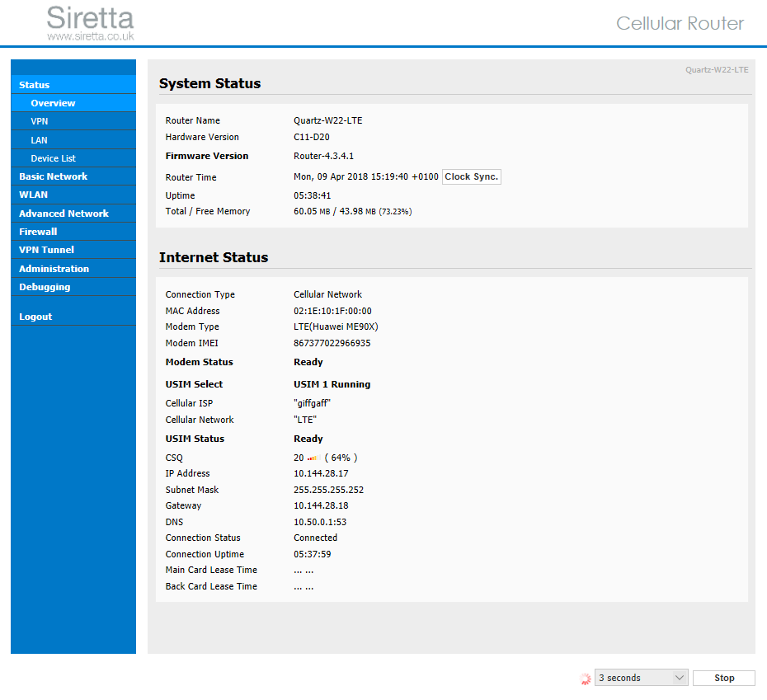Viewport: 767px width, 700px height.
Task: Open the Debugging menu
Action: [73, 287]
